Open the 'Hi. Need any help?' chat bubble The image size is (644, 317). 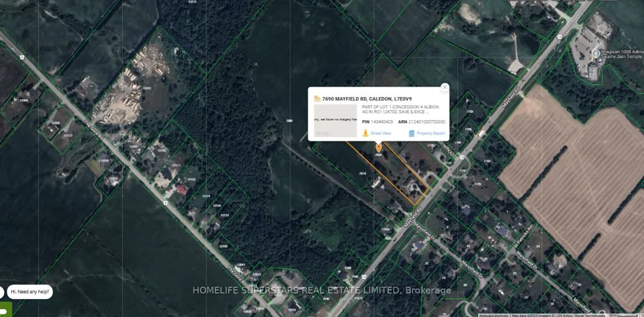30,291
